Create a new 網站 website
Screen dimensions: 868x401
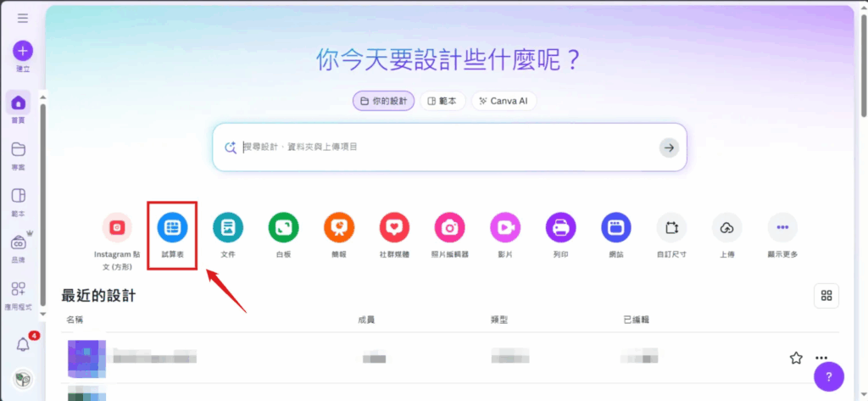[616, 227]
